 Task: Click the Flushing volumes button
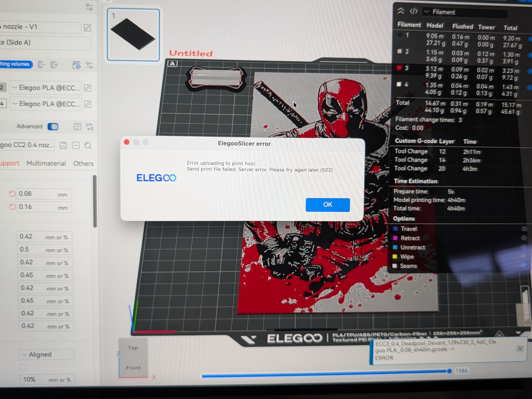16,64
